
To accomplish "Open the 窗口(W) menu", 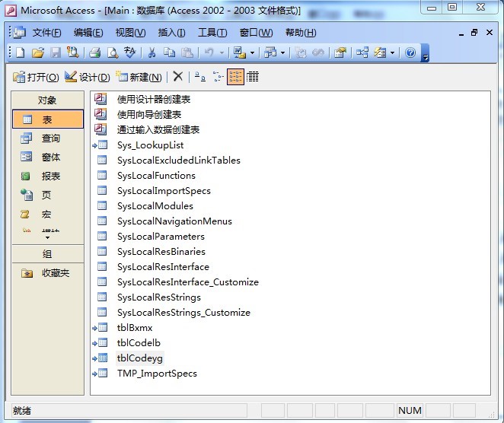I will point(256,33).
